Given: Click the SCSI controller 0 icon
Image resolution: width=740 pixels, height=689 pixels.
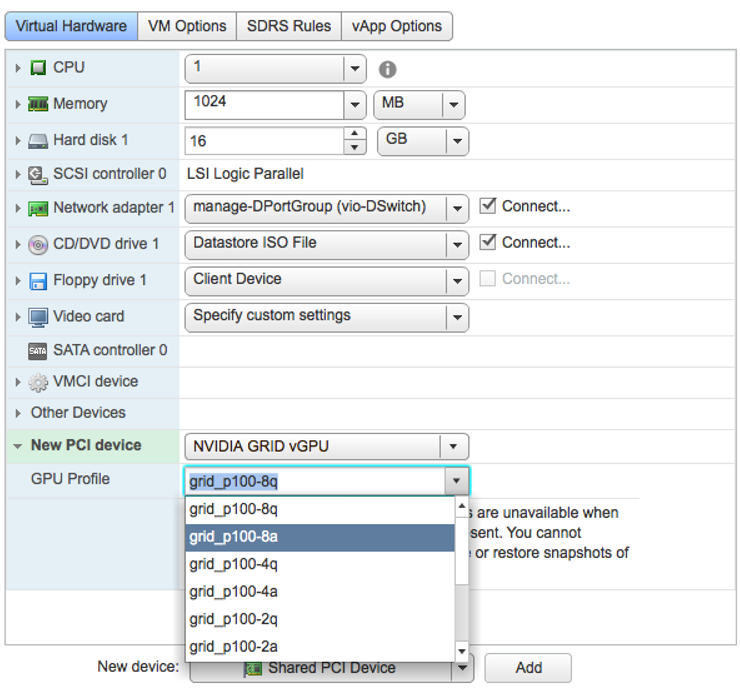Looking at the screenshot, I should [38, 175].
